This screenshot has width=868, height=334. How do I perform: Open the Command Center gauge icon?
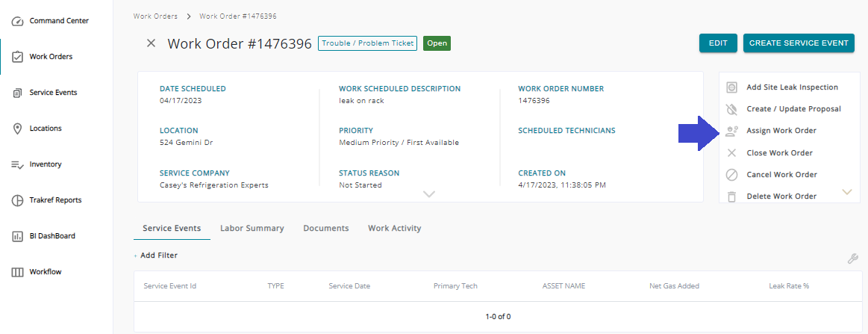(18, 21)
